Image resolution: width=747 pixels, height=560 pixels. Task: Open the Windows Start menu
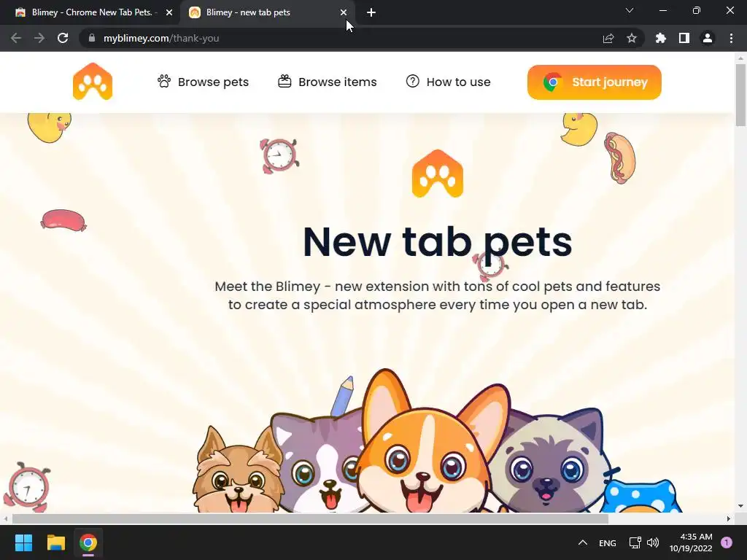23,542
